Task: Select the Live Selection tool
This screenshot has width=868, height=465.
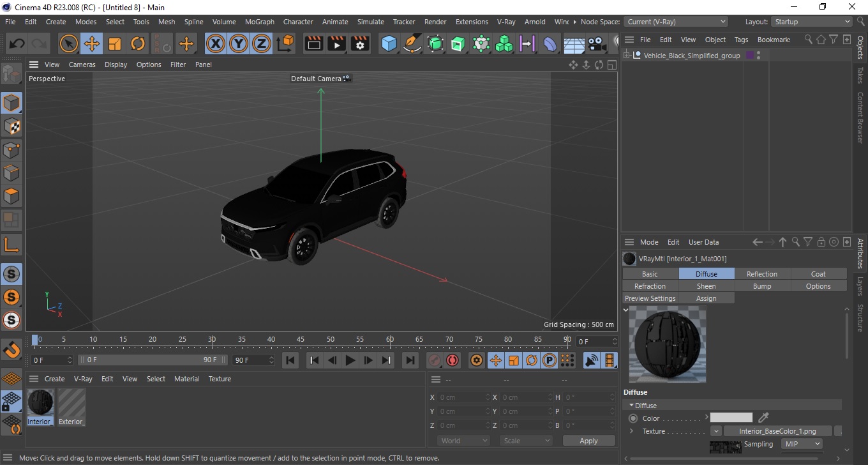Action: coord(68,44)
